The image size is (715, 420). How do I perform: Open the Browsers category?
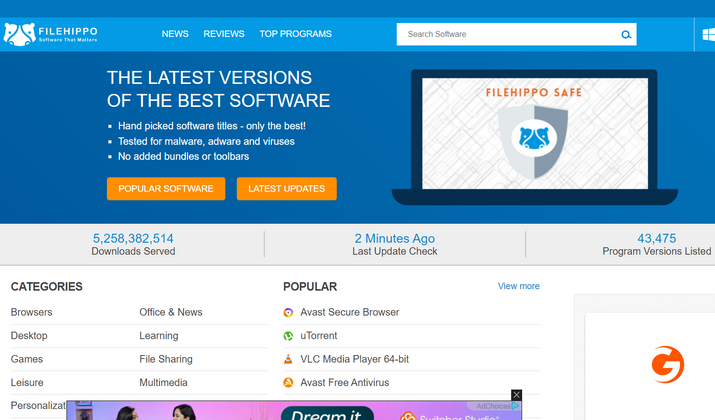click(31, 312)
